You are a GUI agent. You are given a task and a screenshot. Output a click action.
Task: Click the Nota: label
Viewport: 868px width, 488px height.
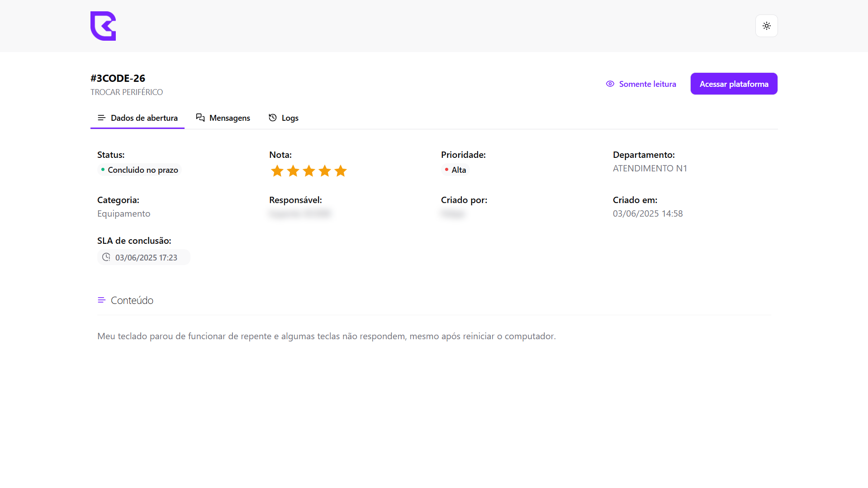[280, 155]
